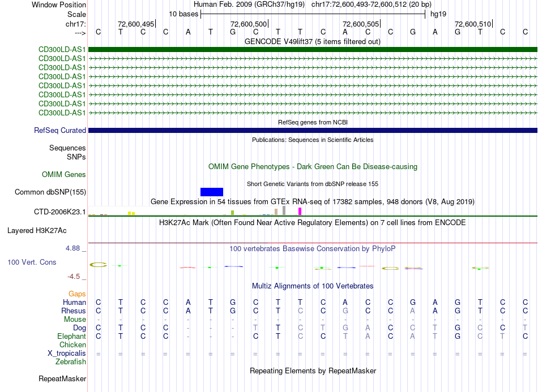Click the 10 bases scale bar label
Screen dimensions: 538x392
[x=183, y=14]
